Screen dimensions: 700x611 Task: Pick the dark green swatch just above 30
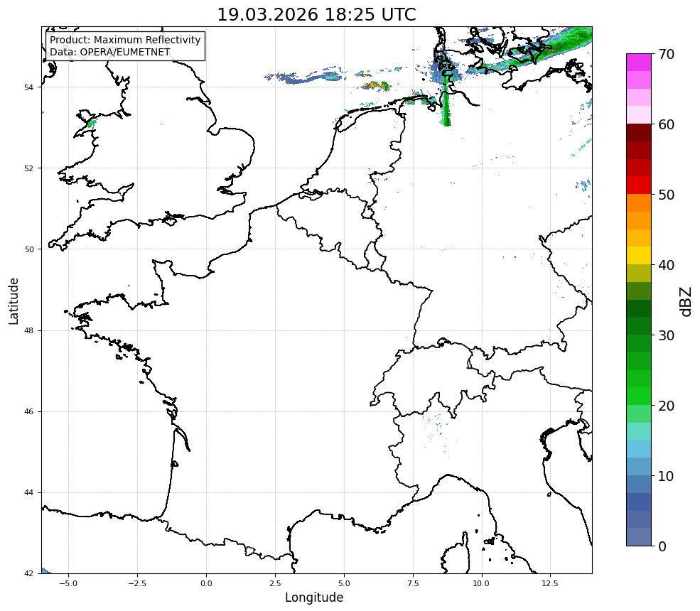[639, 326]
